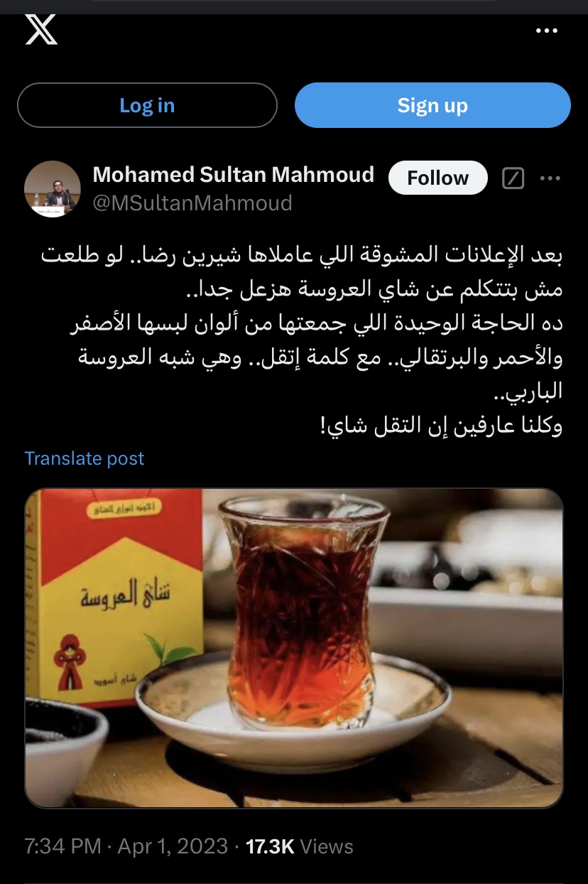
Task: Click the 17.3K Views count
Action: pyautogui.click(x=299, y=846)
